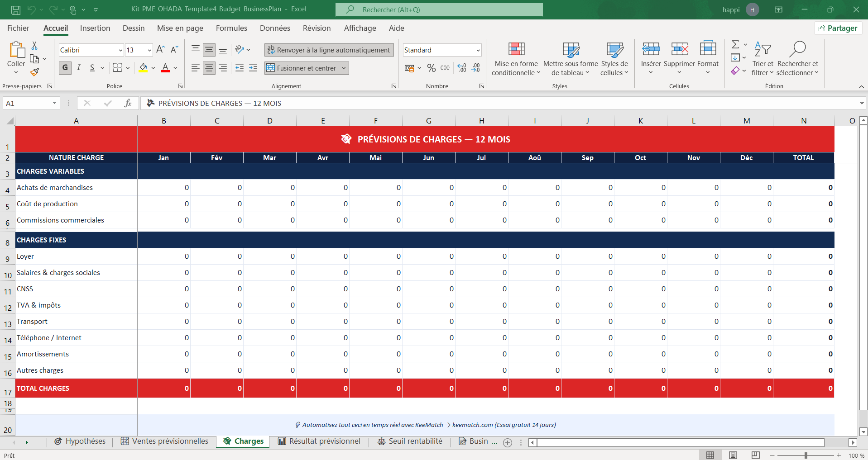Decrease font size icon

pyautogui.click(x=174, y=50)
